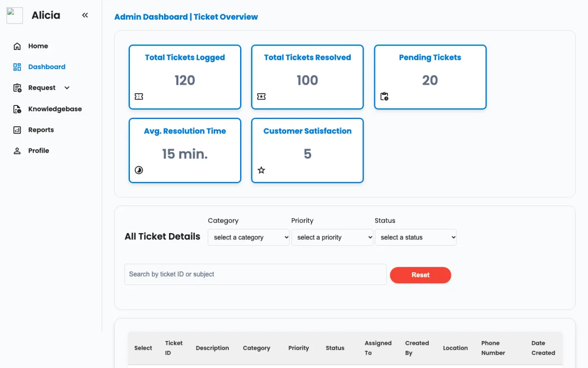Click the red Reset button
This screenshot has height=368, width=588.
pyautogui.click(x=420, y=275)
